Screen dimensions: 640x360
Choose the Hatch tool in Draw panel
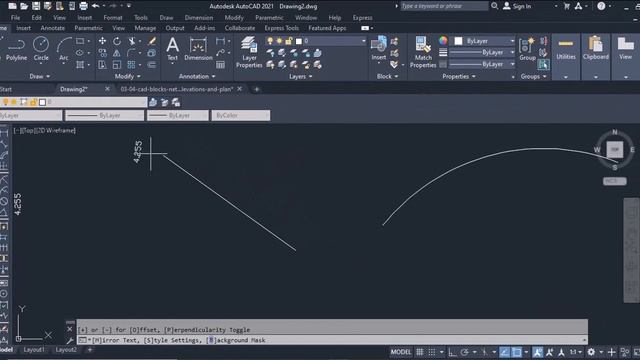pos(80,64)
